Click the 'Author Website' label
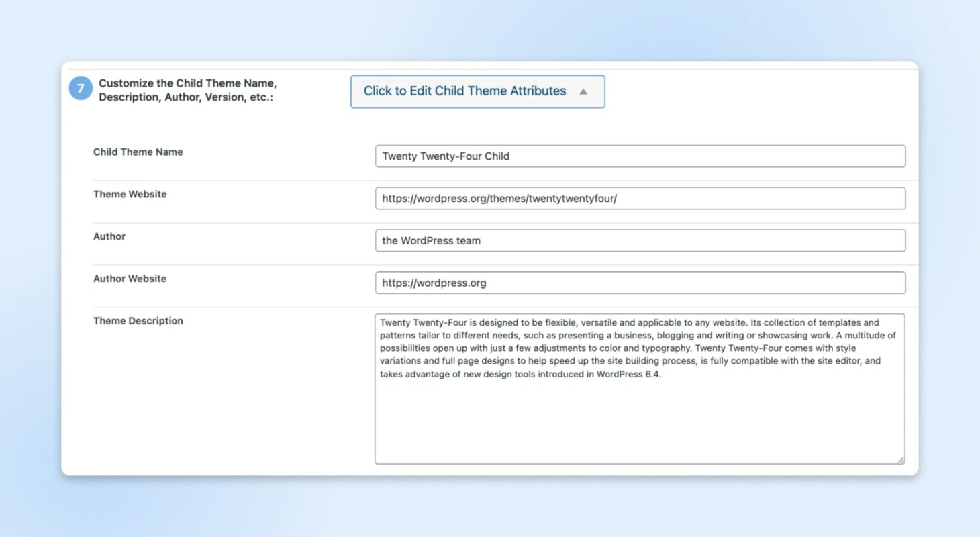 130,279
